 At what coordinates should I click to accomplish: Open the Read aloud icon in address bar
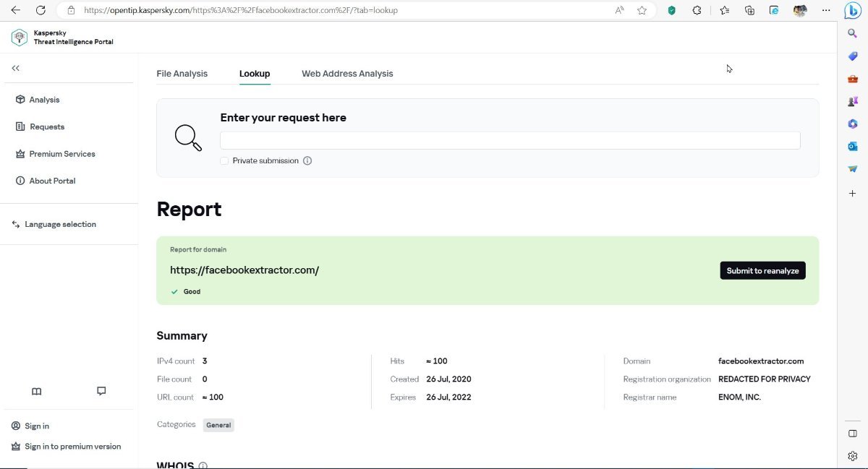[x=620, y=10]
